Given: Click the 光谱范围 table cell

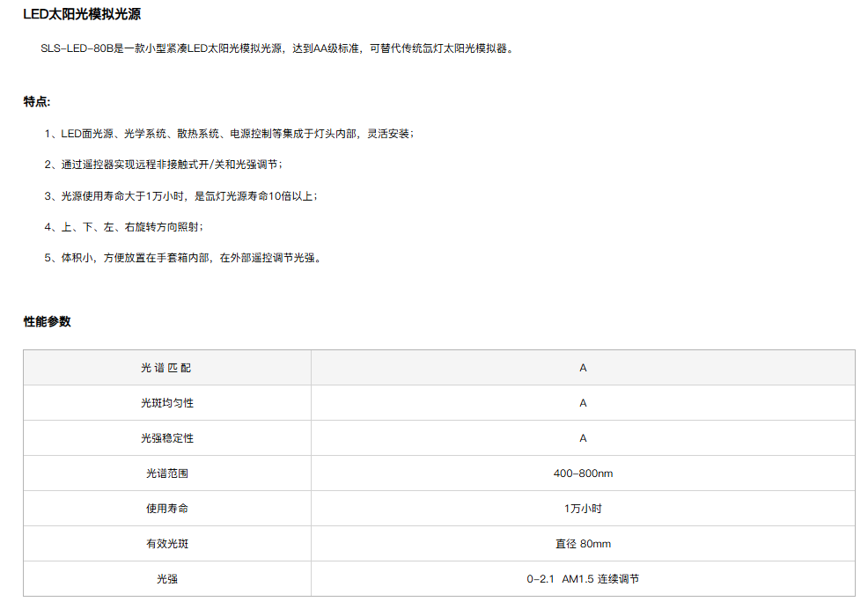Looking at the screenshot, I should (x=167, y=473).
